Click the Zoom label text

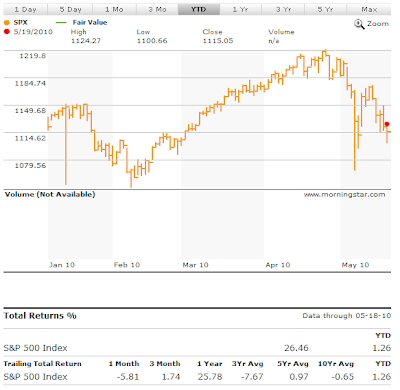click(378, 24)
